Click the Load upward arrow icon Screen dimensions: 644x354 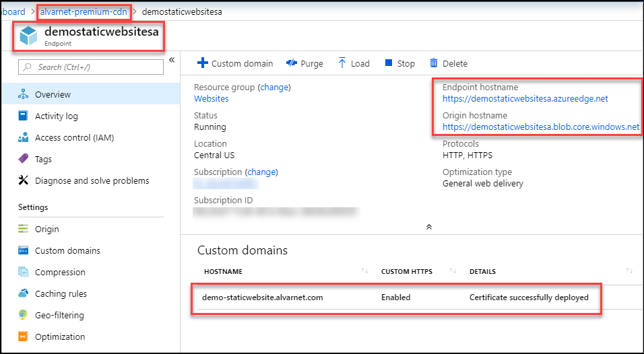[342, 63]
